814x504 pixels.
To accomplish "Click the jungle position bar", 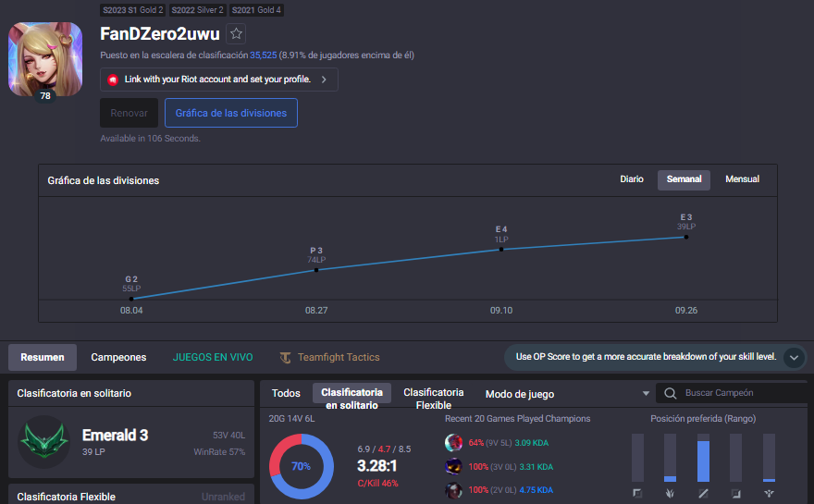I will pos(671,458).
